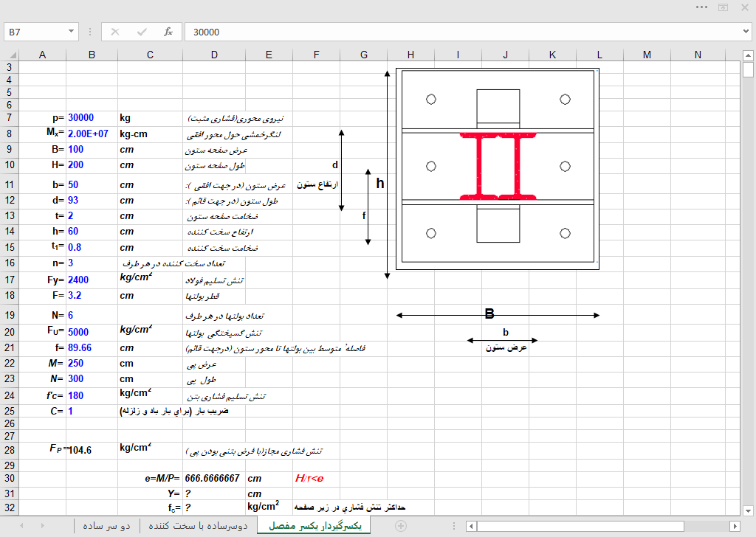Click horizontal scrollbar left arrow

(x=472, y=527)
